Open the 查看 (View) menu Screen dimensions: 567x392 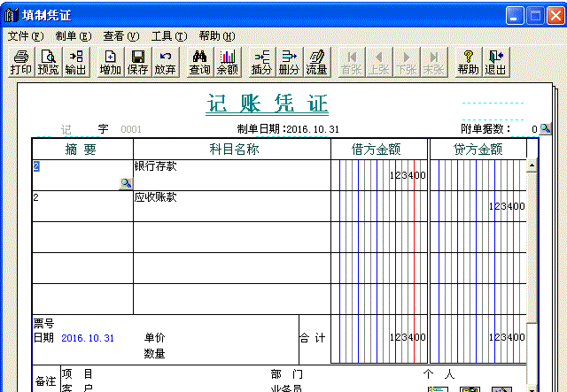(120, 36)
